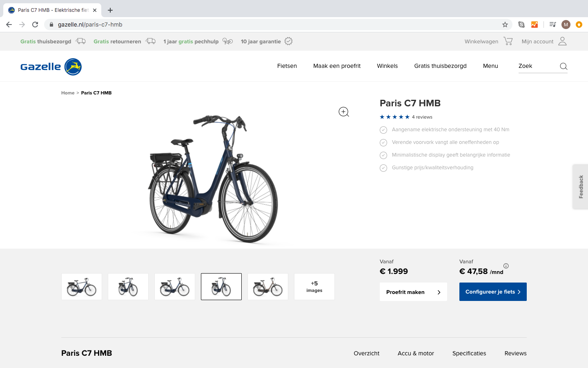
Task: Open the Mijn account link
Action: (537, 41)
